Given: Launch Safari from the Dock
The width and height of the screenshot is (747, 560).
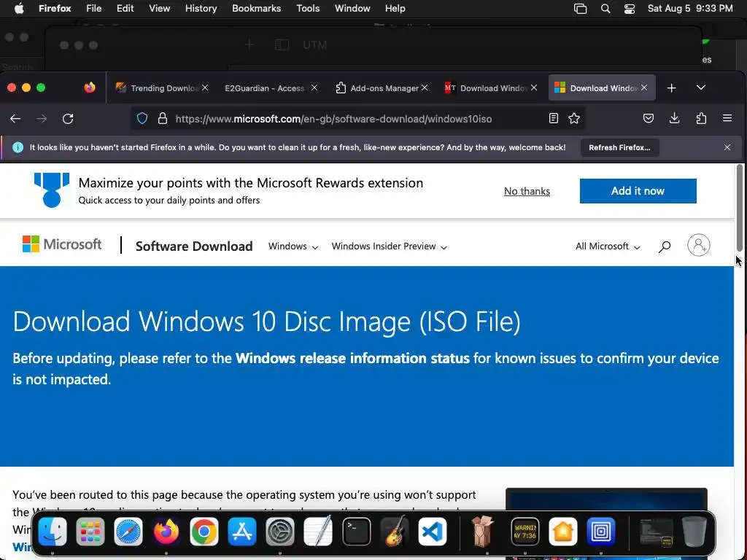Looking at the screenshot, I should [x=128, y=532].
